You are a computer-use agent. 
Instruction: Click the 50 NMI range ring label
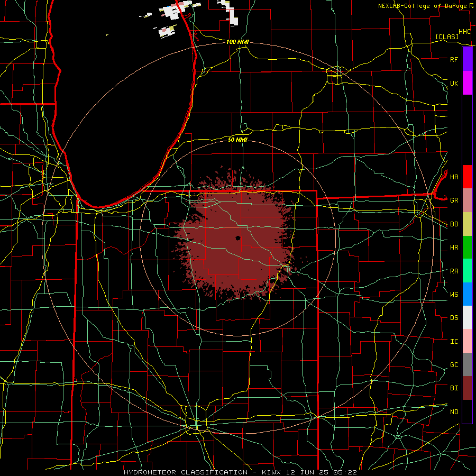237,140
